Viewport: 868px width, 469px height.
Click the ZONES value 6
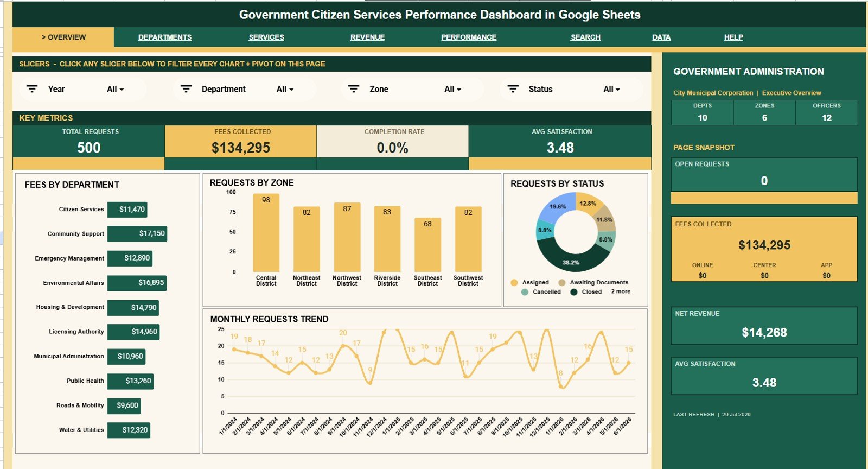(764, 118)
